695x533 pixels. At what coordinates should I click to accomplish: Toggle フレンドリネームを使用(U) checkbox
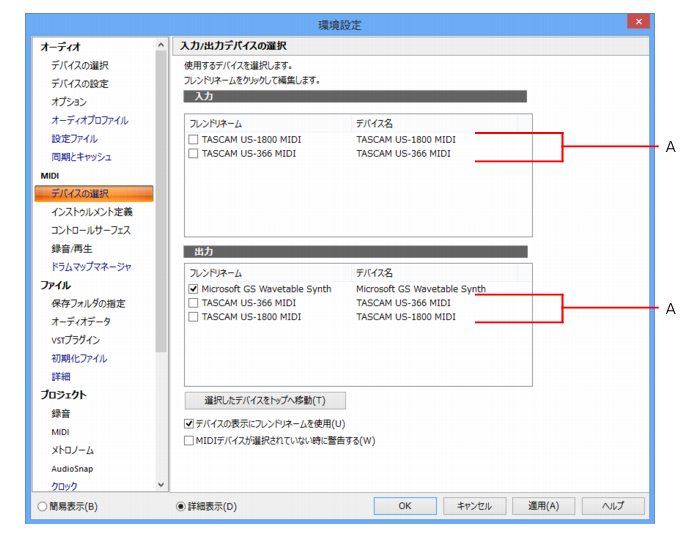click(x=189, y=424)
